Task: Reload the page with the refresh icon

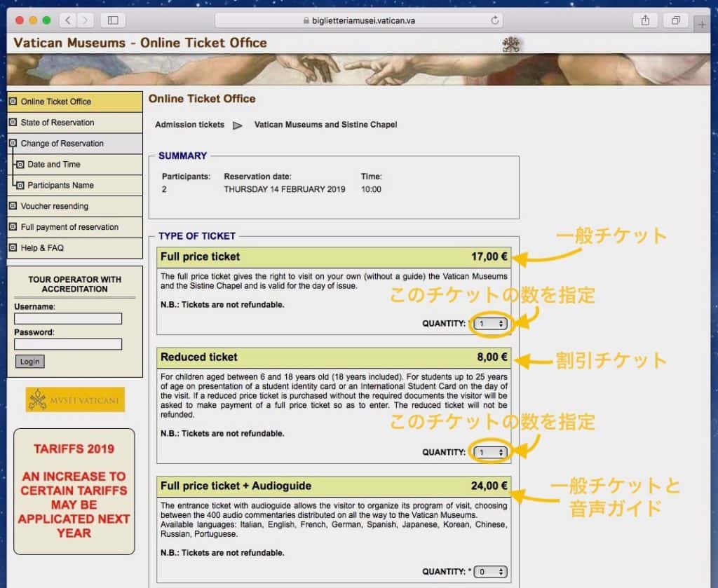Action: [x=494, y=20]
